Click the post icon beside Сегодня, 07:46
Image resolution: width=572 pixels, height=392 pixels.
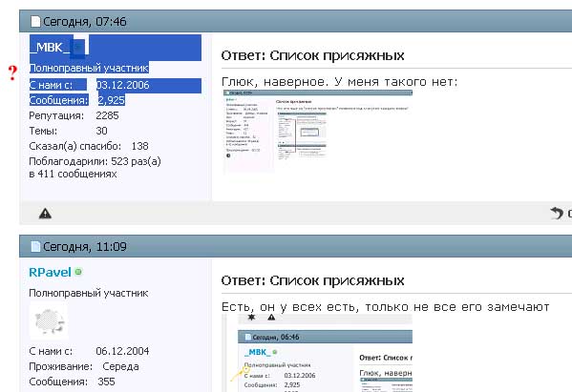35,22
